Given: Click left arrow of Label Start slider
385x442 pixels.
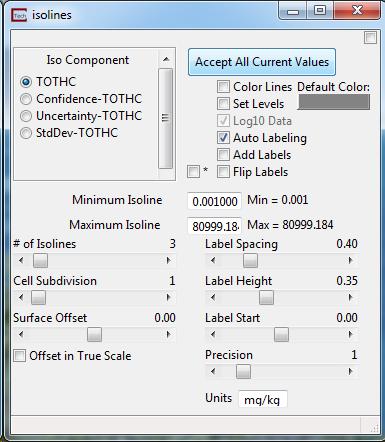Looking at the screenshot, I should tap(213, 334).
